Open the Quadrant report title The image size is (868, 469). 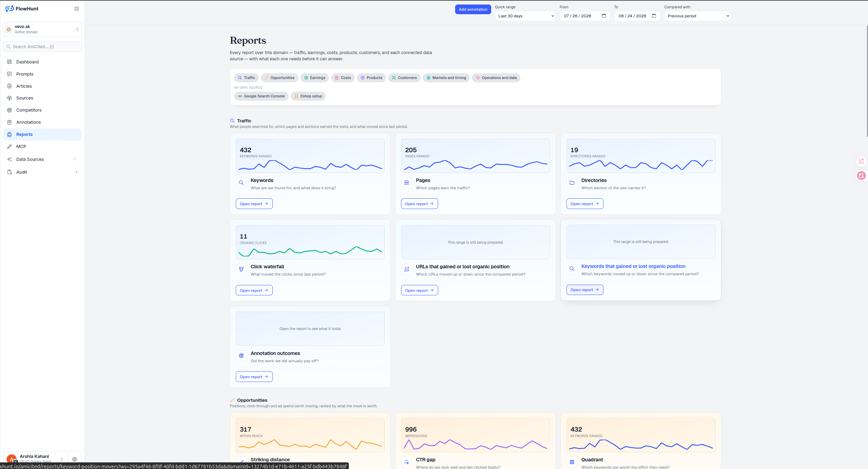(x=592, y=460)
